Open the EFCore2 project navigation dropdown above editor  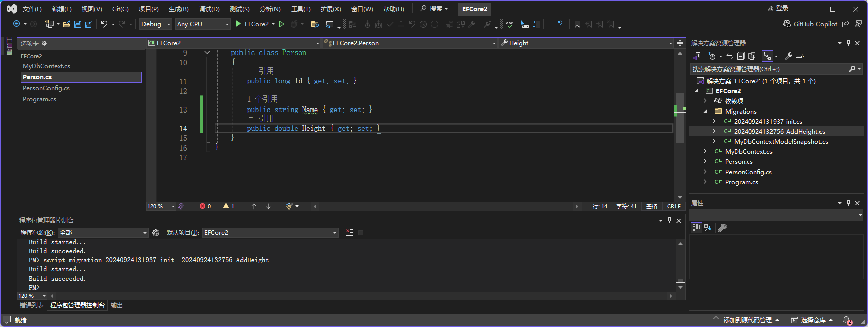pos(233,43)
